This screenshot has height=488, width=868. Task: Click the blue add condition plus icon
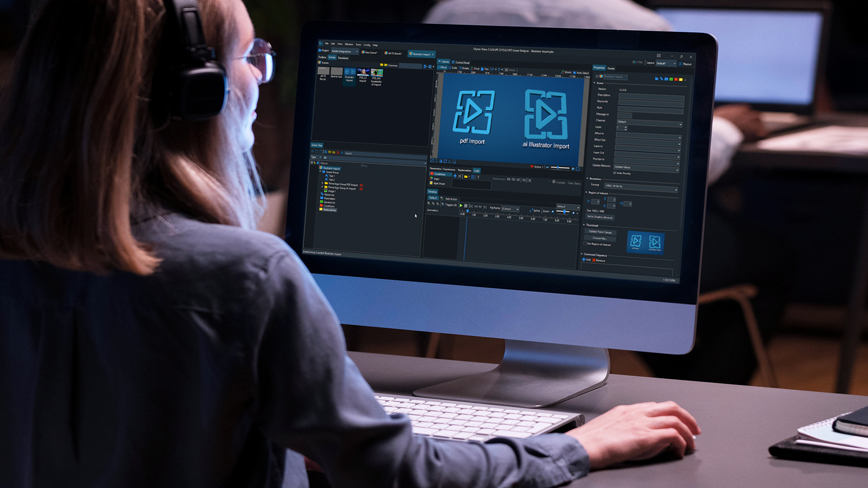pos(455,176)
